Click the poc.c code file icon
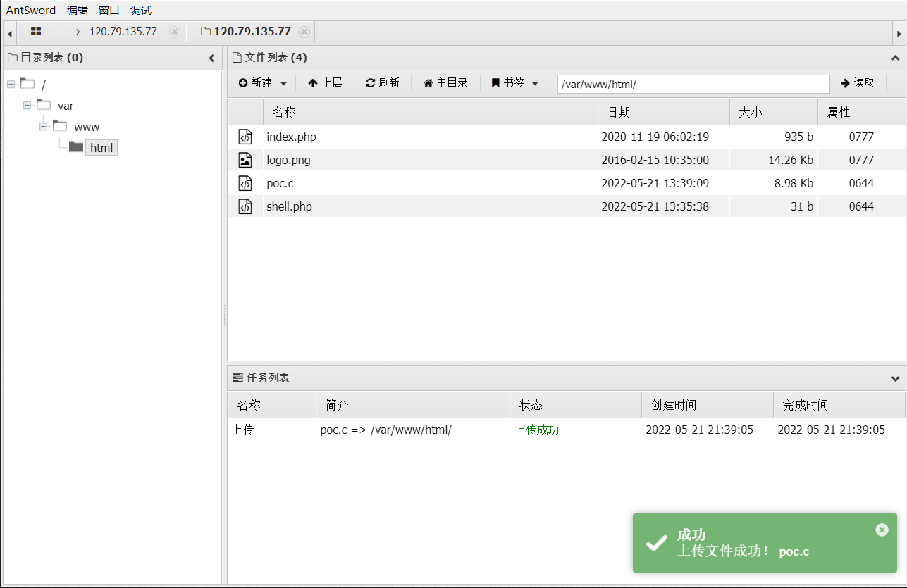This screenshot has width=907, height=588. point(245,183)
